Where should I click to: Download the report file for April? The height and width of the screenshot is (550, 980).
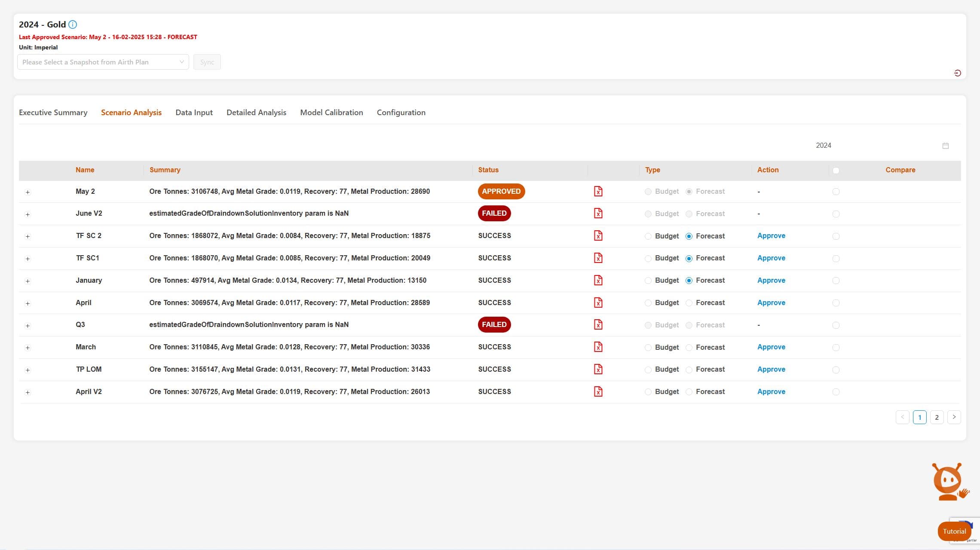click(598, 302)
